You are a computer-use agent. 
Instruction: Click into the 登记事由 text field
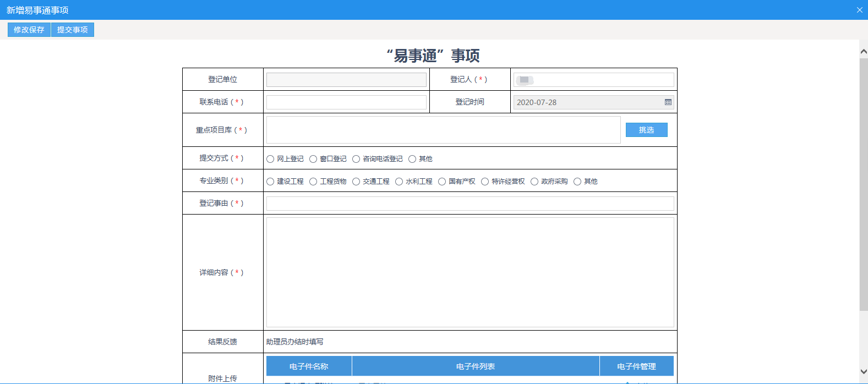(470, 204)
